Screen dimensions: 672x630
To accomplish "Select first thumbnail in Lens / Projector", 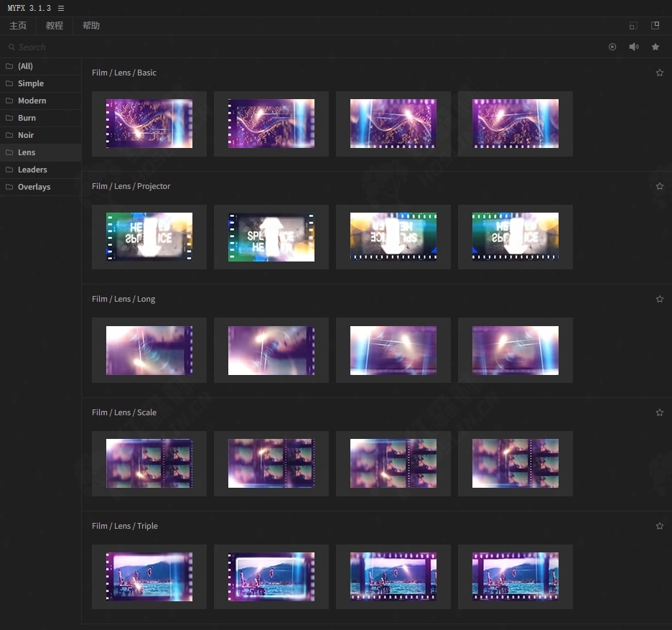I will click(149, 237).
